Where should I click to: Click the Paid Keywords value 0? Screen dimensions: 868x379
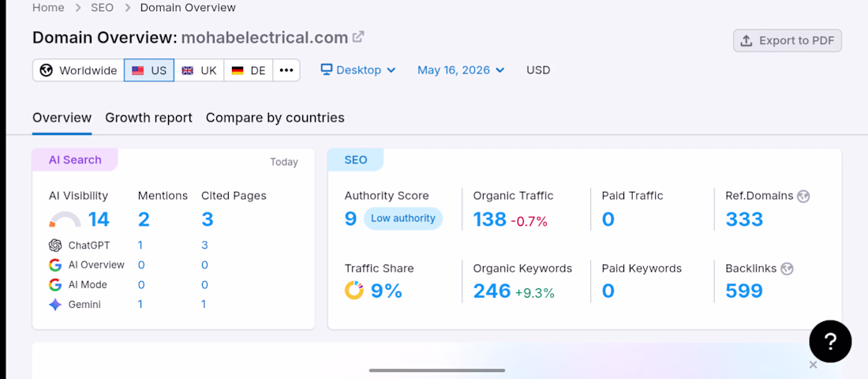(x=608, y=291)
